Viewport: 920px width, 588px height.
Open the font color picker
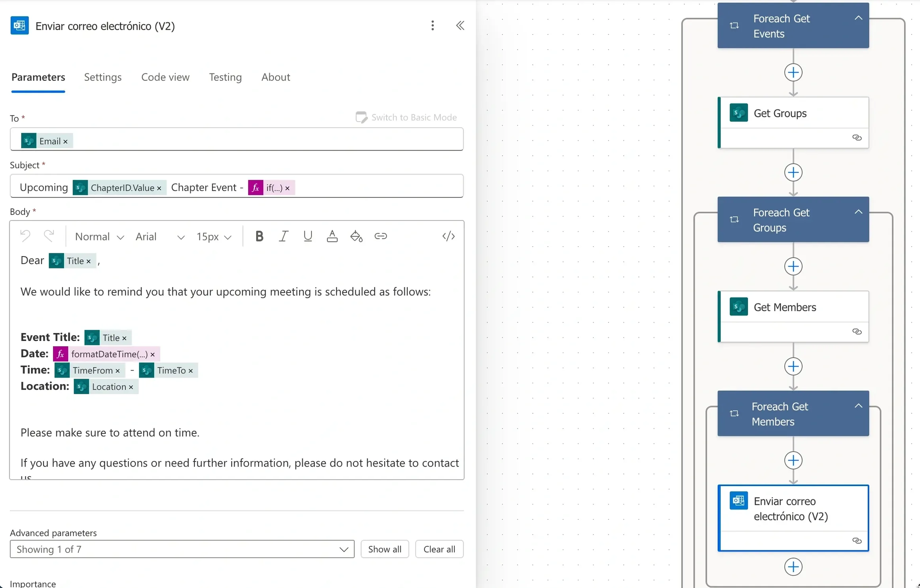point(332,236)
